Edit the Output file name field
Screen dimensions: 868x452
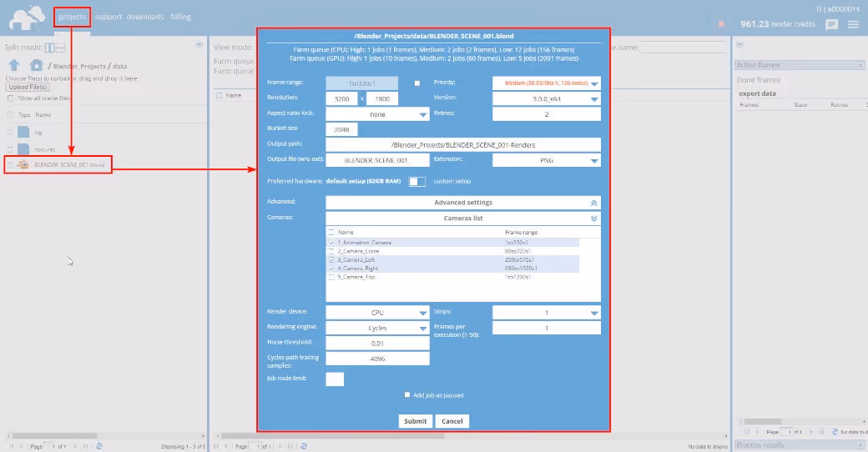[x=377, y=160]
